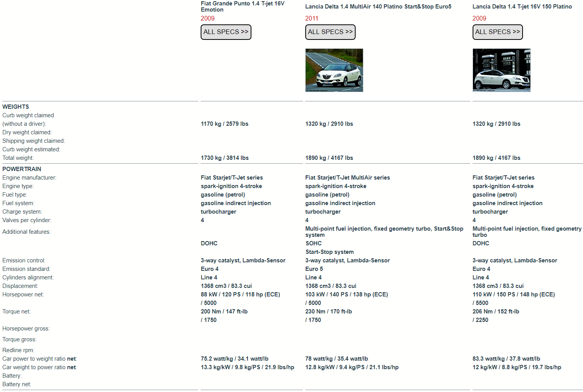Open ALL SPECS for Lancia Delta T-jet 150
583x392 pixels.
497,32
